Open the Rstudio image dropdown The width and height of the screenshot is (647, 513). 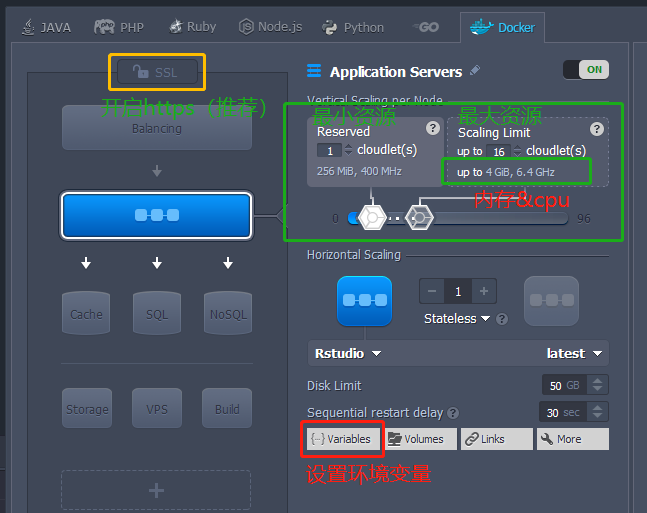(x=348, y=353)
